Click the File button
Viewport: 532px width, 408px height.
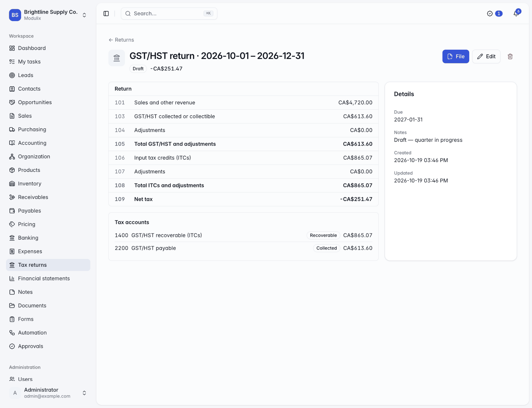point(456,57)
